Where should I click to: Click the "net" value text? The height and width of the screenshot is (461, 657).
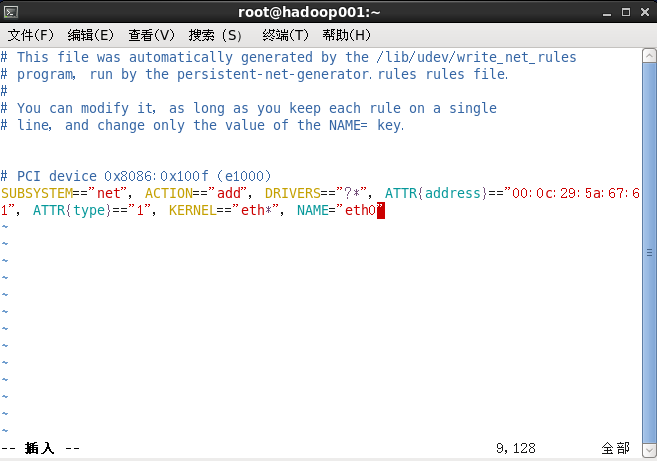(x=109, y=193)
